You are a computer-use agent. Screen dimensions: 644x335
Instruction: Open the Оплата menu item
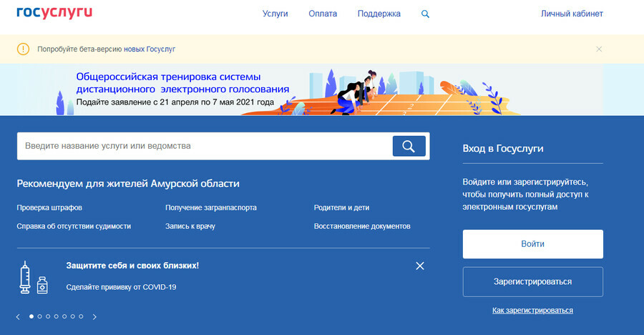(x=323, y=14)
